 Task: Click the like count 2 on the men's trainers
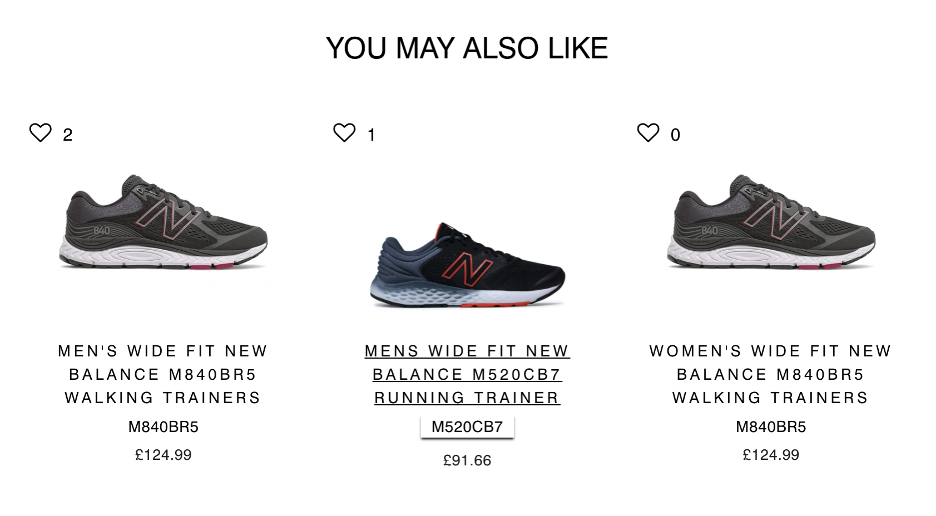(x=68, y=135)
